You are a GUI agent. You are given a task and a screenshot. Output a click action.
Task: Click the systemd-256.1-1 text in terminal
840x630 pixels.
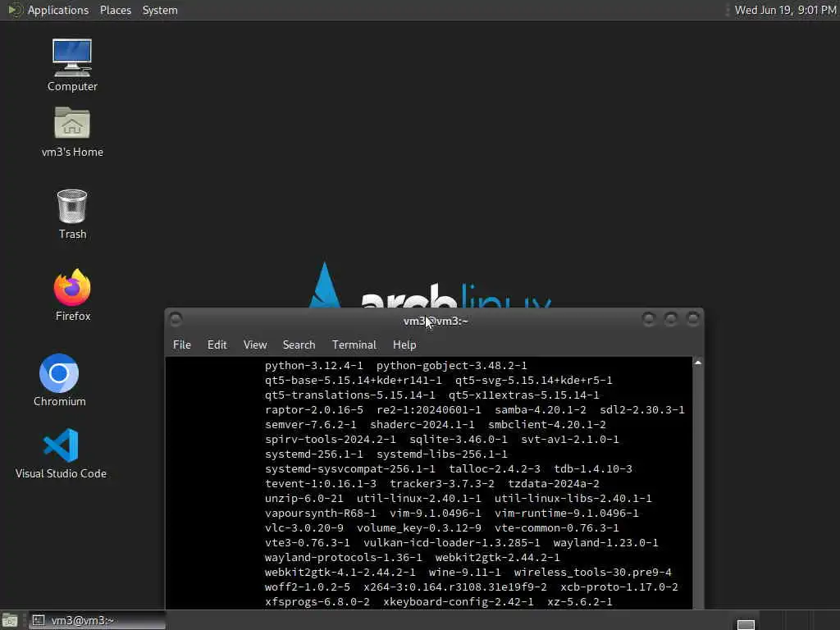(x=314, y=454)
